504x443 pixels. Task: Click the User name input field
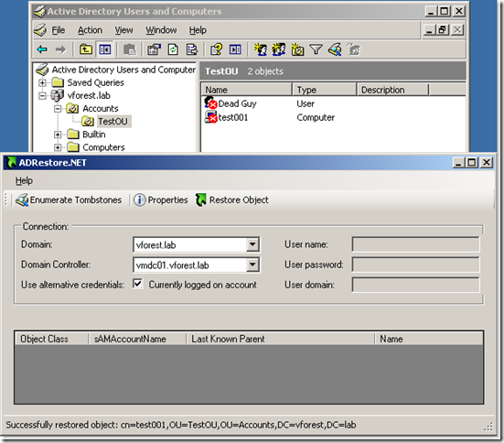click(415, 244)
